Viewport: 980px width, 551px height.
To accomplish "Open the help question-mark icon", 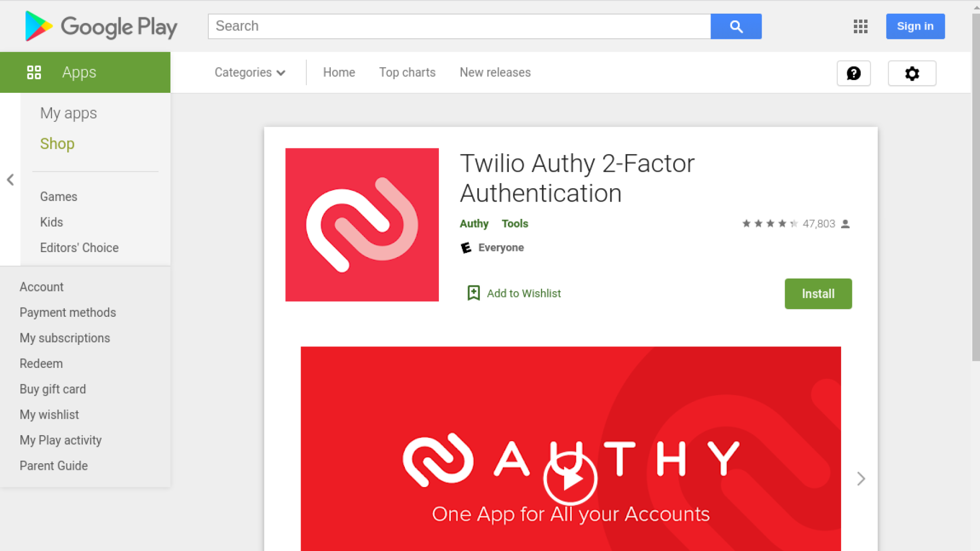I will (x=853, y=73).
